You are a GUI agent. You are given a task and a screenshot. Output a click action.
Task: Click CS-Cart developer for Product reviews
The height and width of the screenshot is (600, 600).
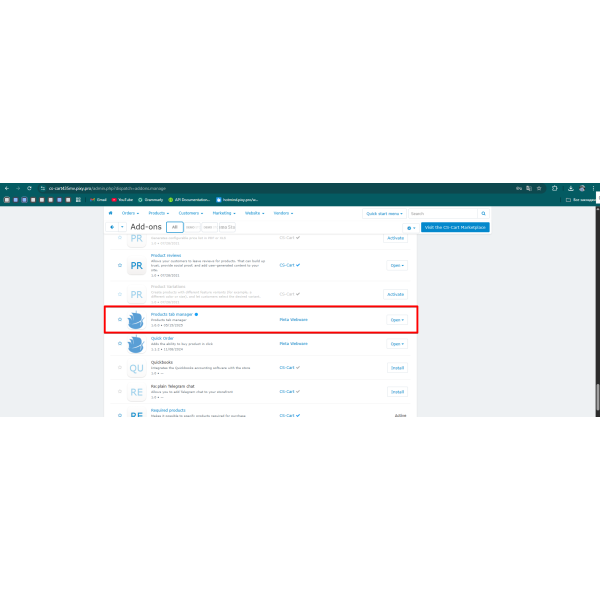[287, 265]
